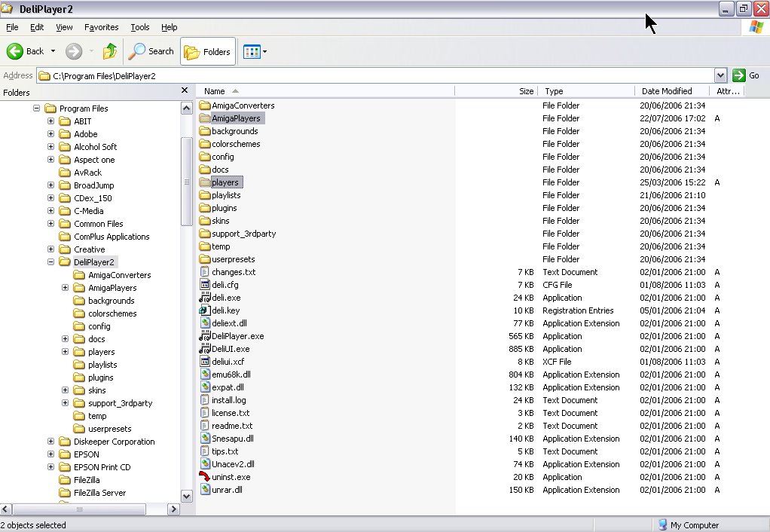Select the emu68k.dll icon
Image resolution: width=770 pixels, height=532 pixels.
(x=205, y=375)
